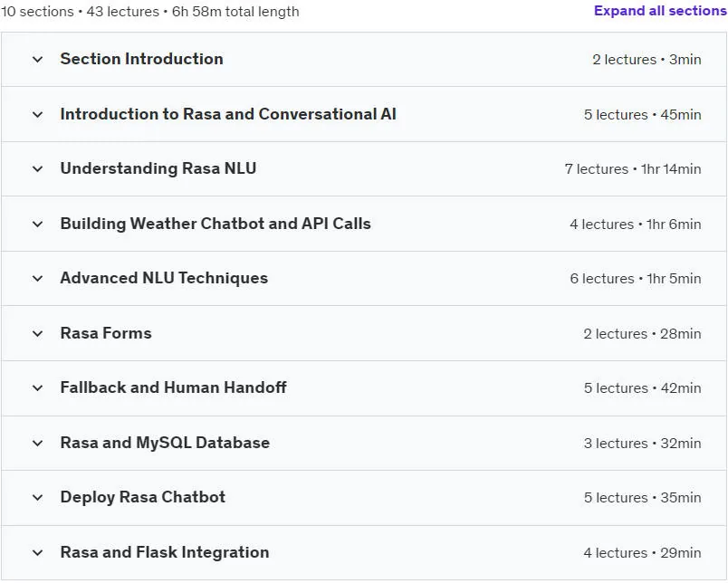Select Building Weather Chatbot and API Calls title
728x583 pixels.
216,224
